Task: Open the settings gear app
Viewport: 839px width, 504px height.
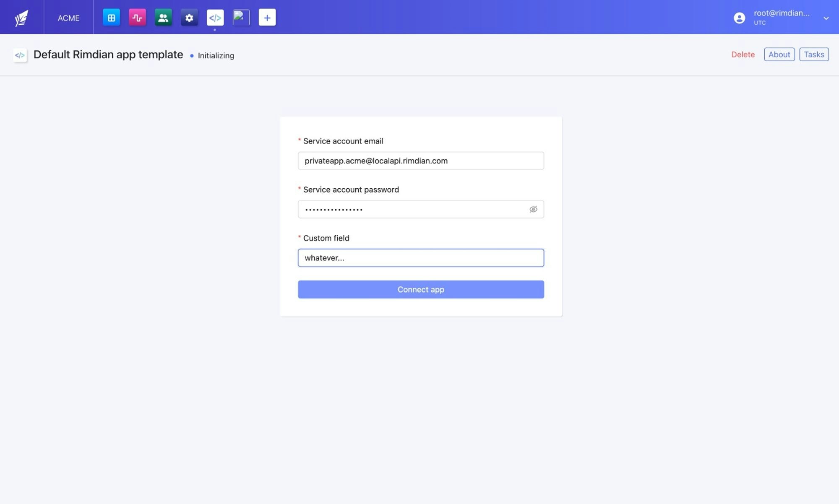Action: [x=189, y=18]
